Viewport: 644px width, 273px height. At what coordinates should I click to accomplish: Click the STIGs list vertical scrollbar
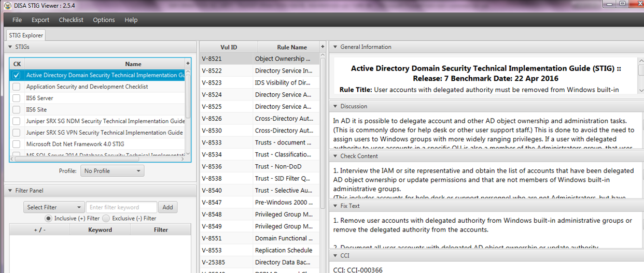(x=188, y=96)
